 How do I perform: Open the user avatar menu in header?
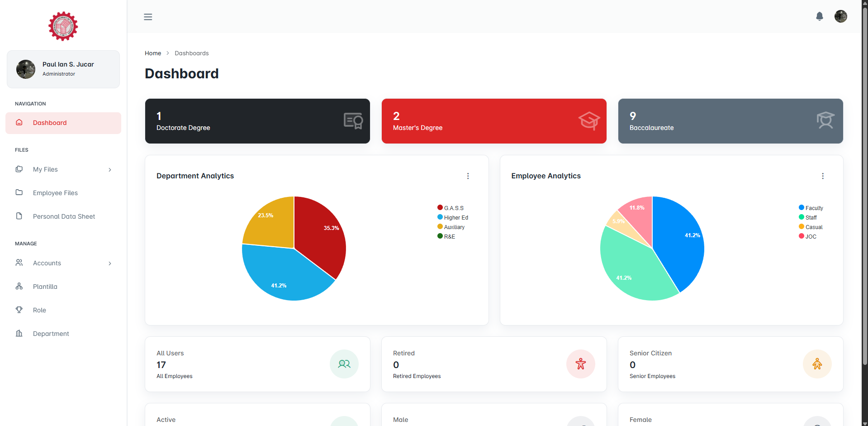[x=840, y=16]
